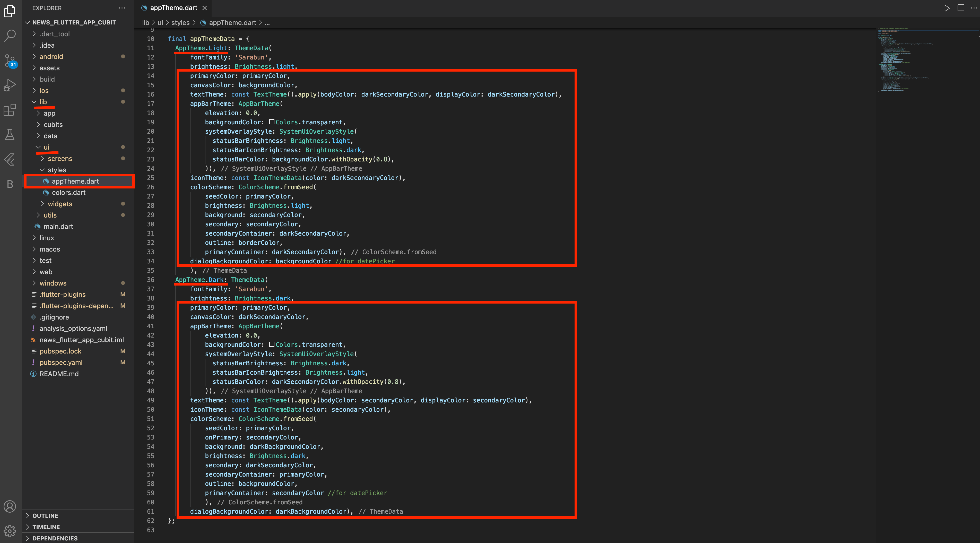Viewport: 980px width, 543px height.
Task: Open the Extensions view icon
Action: (x=10, y=110)
